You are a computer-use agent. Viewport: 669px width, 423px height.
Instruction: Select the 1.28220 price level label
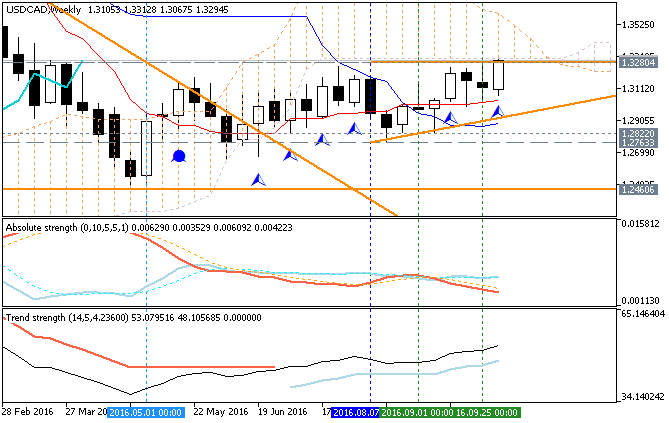638,133
